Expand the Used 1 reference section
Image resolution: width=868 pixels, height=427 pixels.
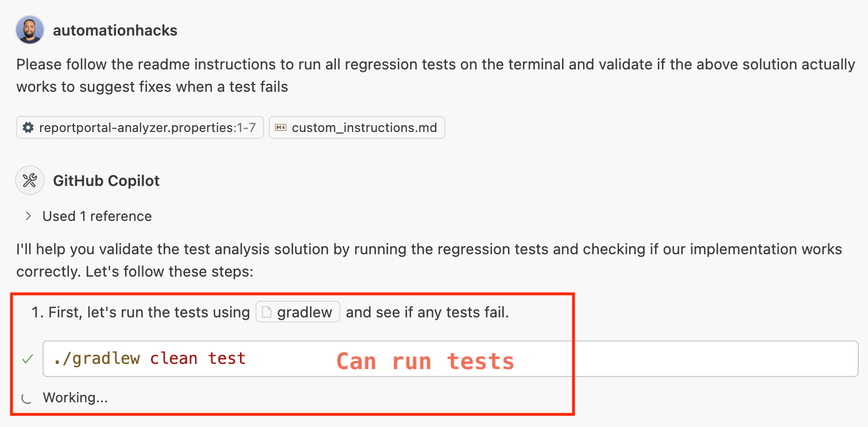96,216
